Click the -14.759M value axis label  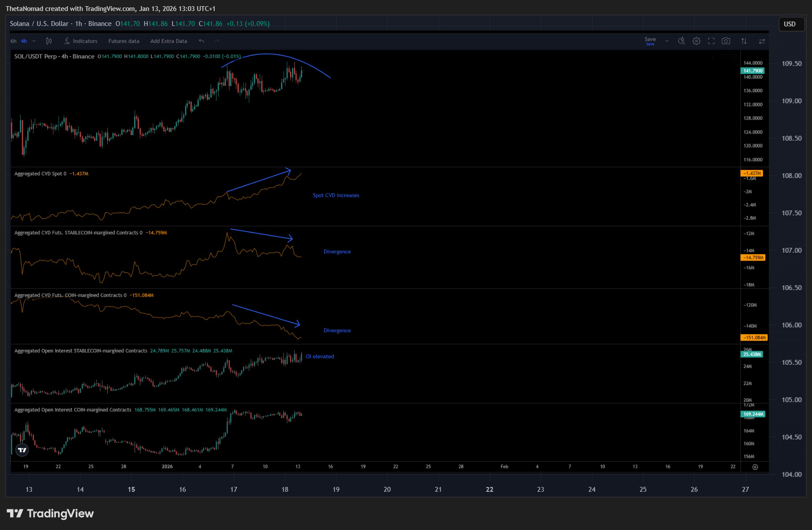point(753,258)
